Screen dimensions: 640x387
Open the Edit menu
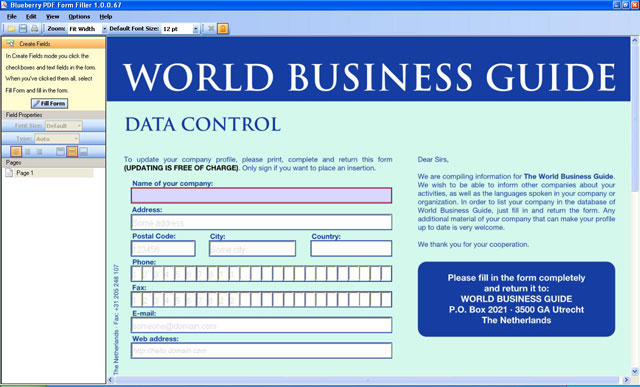pos(31,17)
